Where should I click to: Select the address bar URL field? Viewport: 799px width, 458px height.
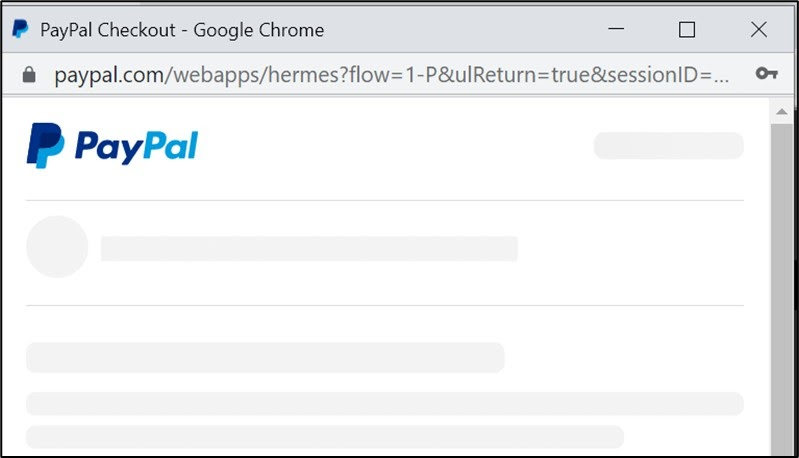(x=392, y=75)
